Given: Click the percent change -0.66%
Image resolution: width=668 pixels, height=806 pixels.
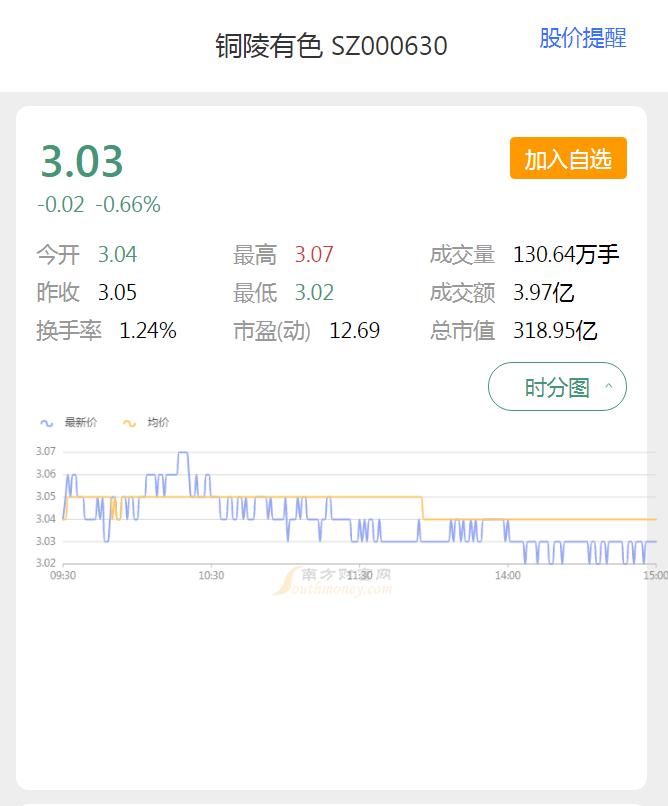Looking at the screenshot, I should click(x=128, y=205).
